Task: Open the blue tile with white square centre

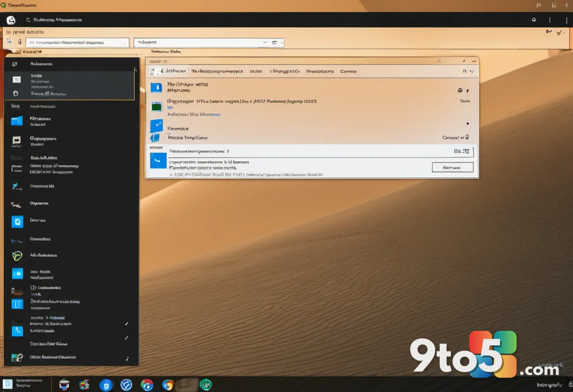Action: coord(17,222)
